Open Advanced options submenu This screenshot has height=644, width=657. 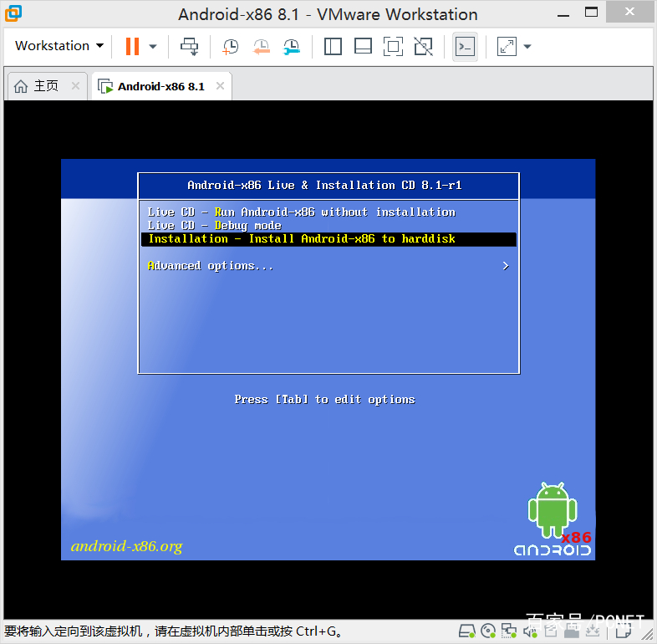click(x=210, y=266)
